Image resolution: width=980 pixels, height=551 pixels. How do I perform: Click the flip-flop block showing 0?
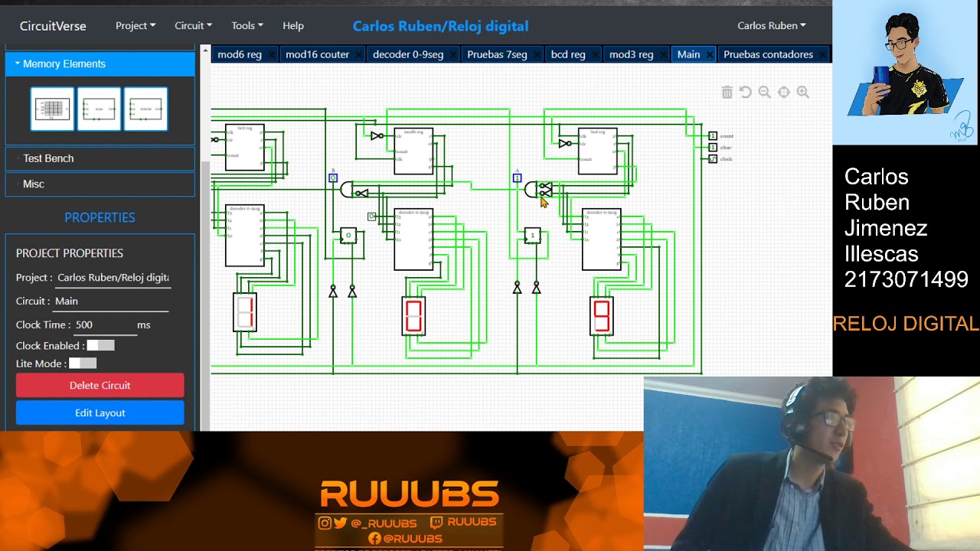coord(348,236)
